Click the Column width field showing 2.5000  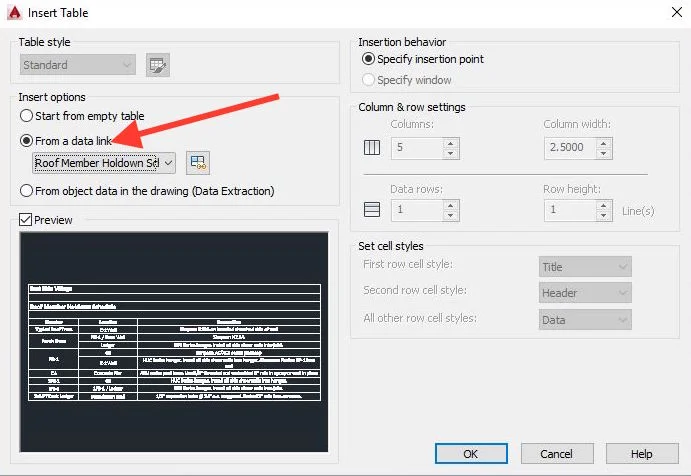point(570,148)
